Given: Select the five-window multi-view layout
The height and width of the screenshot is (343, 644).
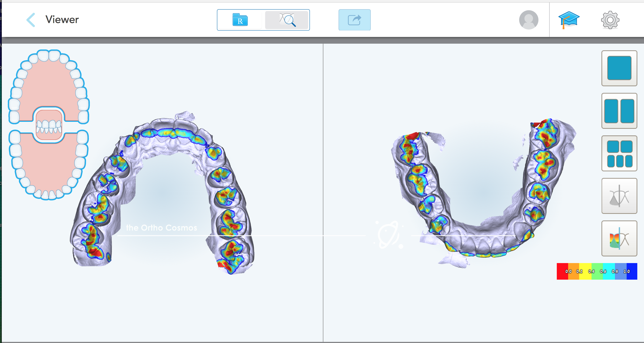Looking at the screenshot, I should [619, 153].
